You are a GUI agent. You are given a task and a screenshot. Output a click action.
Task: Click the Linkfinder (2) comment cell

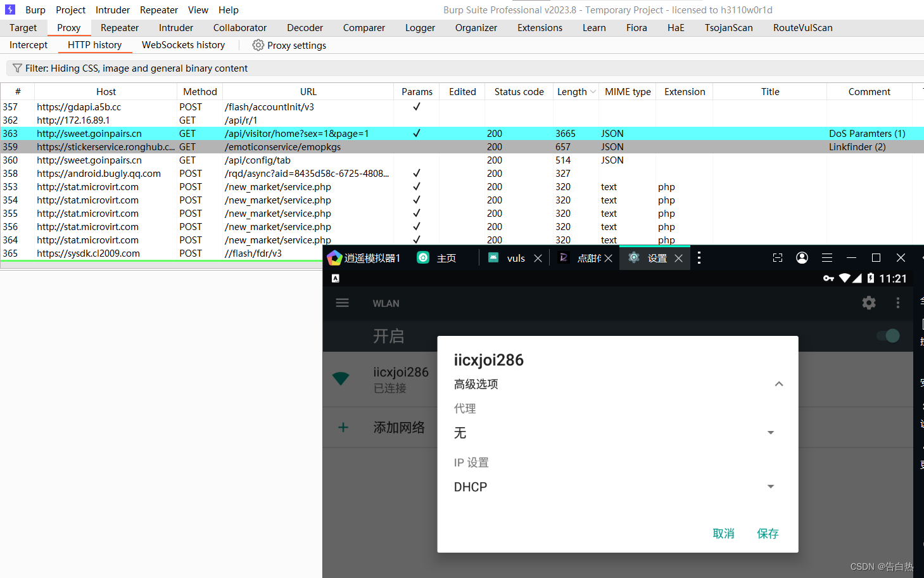click(858, 147)
